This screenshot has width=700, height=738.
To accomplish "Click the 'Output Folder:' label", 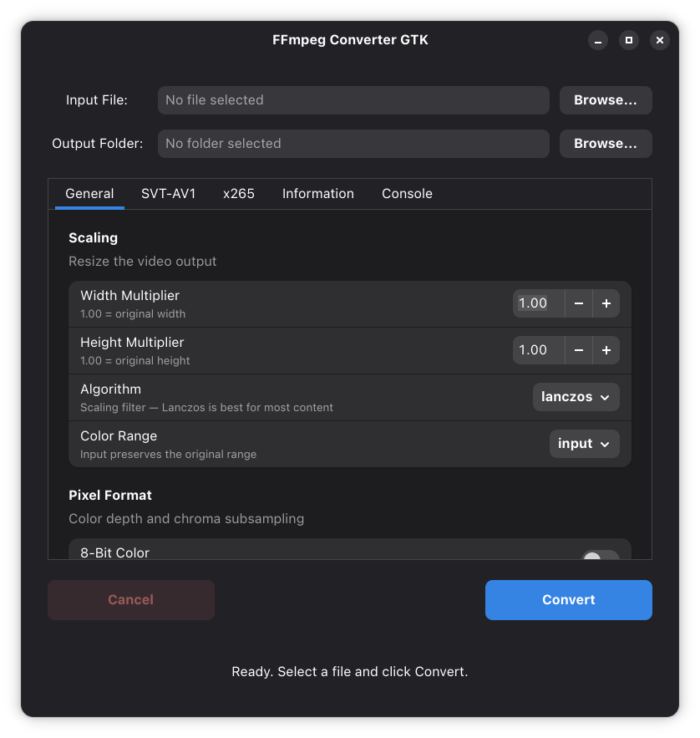I will 98,144.
